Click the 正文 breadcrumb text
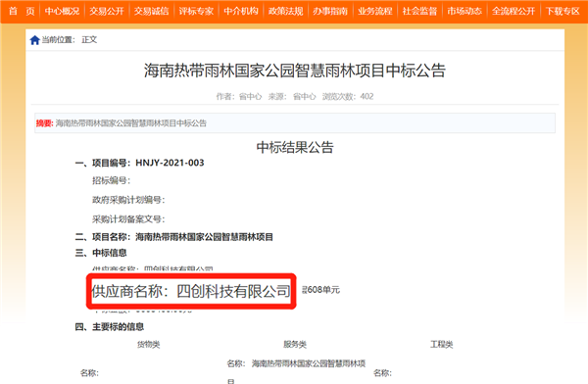 pos(89,40)
